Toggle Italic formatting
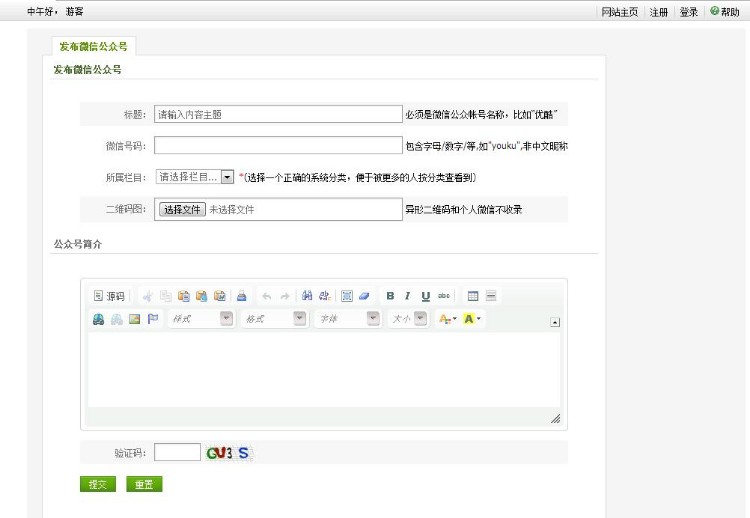The image size is (750, 518). [x=408, y=296]
